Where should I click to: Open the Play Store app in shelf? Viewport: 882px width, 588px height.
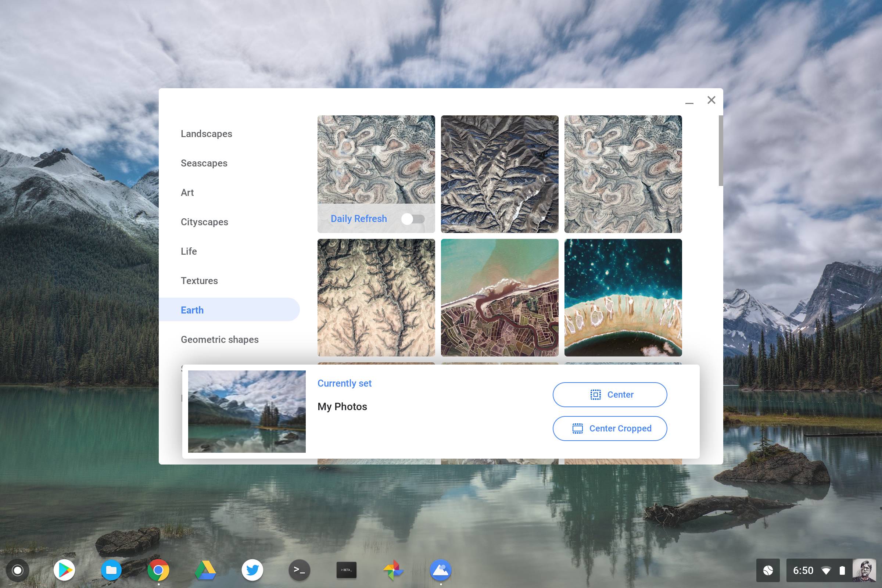64,570
